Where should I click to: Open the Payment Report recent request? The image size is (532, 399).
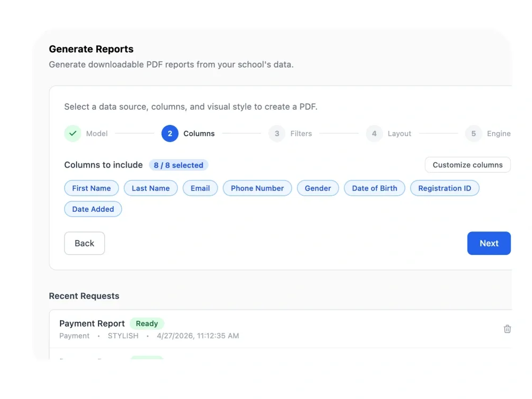[92, 323]
